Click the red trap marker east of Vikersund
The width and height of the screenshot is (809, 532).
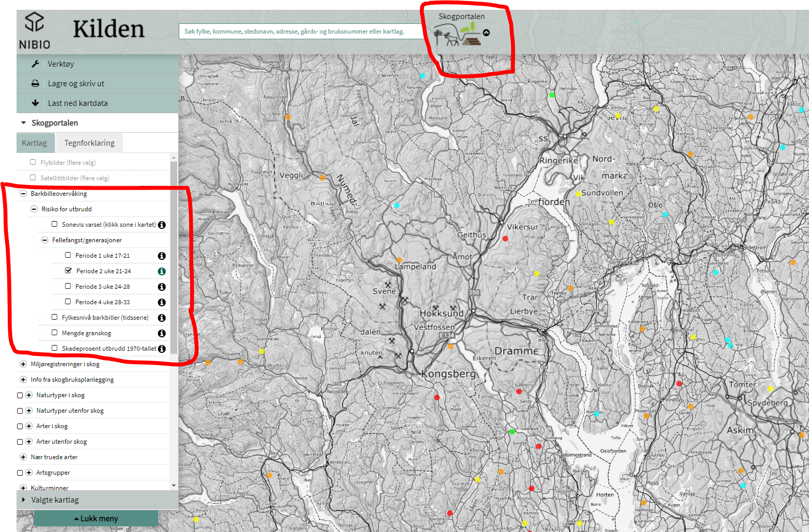click(505, 239)
